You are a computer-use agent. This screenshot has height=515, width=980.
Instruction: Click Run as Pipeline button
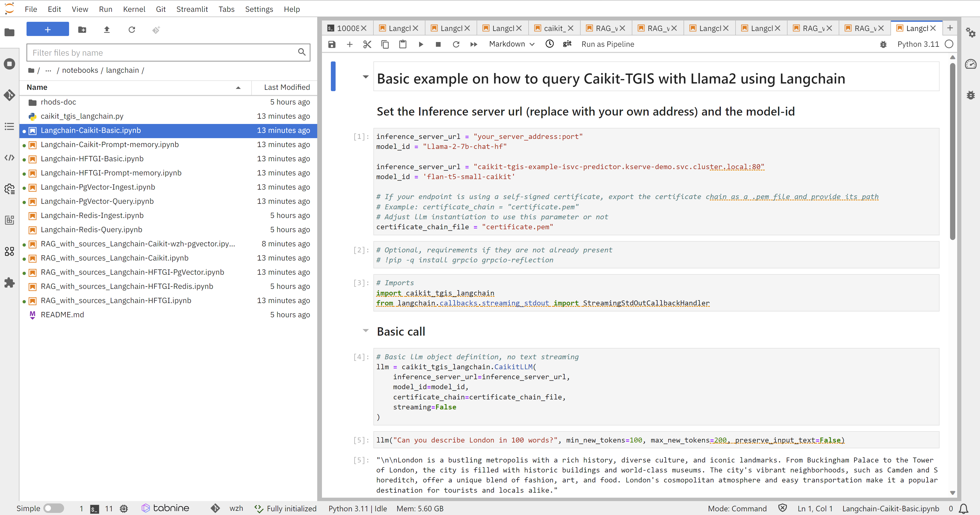point(607,44)
